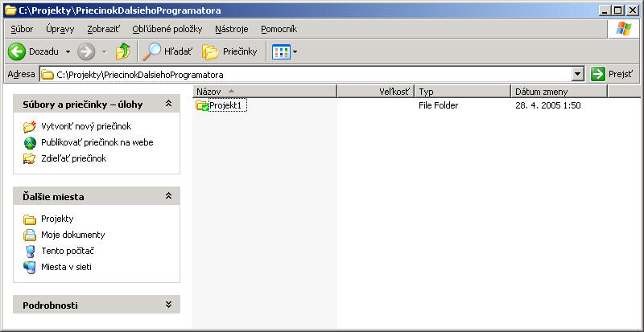
Task: Click the greyed forward arrow icon
Action: click(x=86, y=51)
